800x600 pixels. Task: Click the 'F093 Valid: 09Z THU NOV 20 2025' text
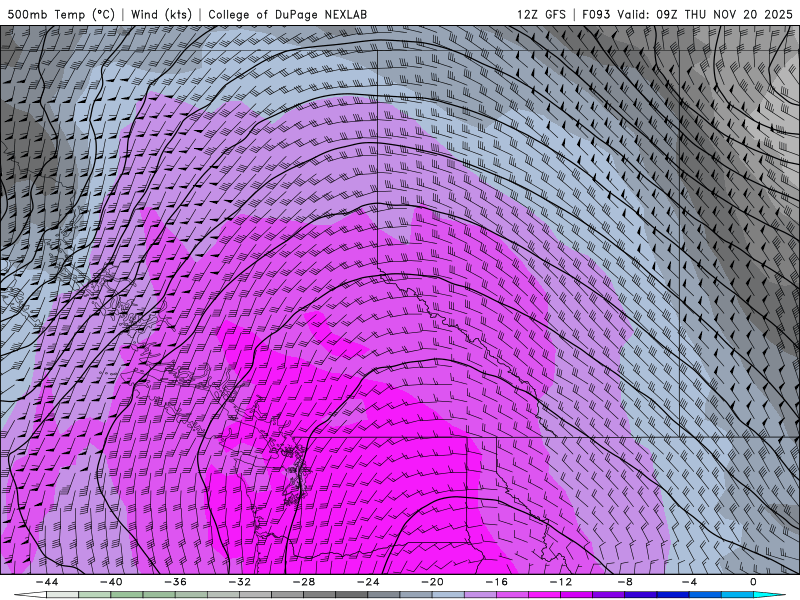click(x=687, y=14)
